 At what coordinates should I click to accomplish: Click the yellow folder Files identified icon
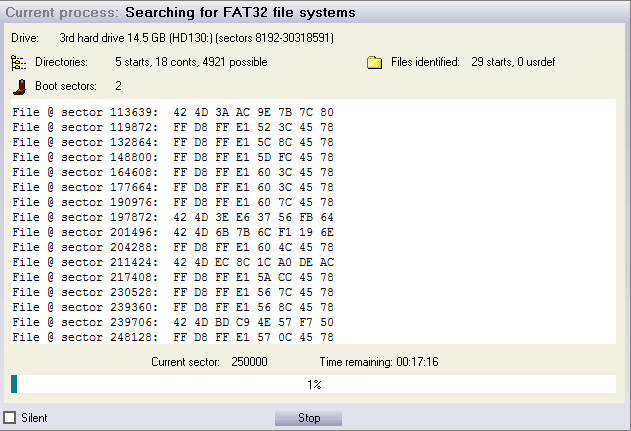[374, 62]
